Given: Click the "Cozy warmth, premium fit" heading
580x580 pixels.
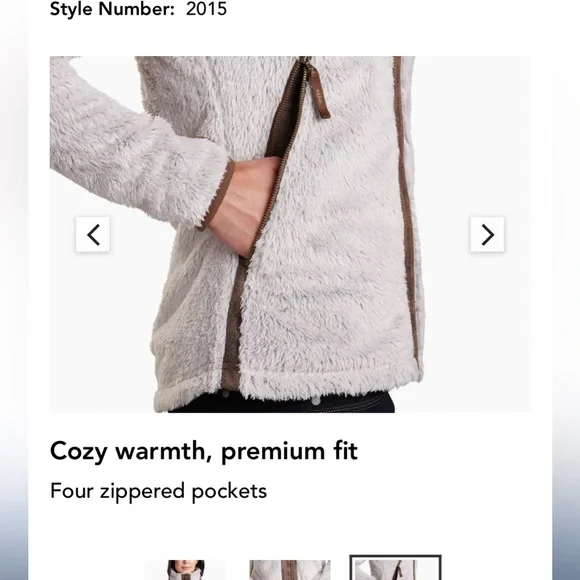Looking at the screenshot, I should (x=204, y=451).
